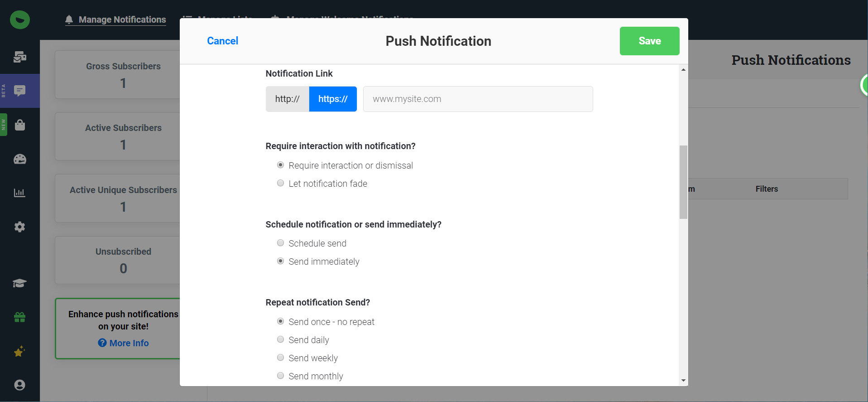The height and width of the screenshot is (402, 868).
Task: Click the bell icon beside Manage Notifications
Action: coord(69,19)
